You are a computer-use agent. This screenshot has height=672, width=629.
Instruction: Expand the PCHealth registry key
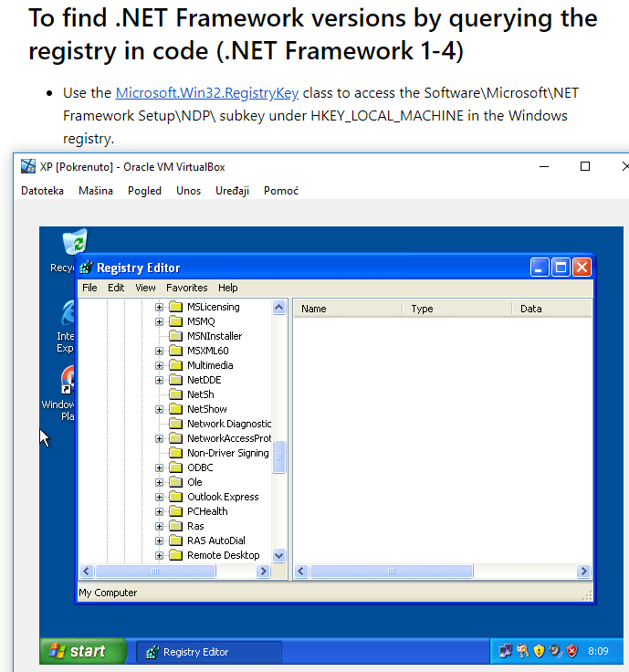(x=159, y=511)
